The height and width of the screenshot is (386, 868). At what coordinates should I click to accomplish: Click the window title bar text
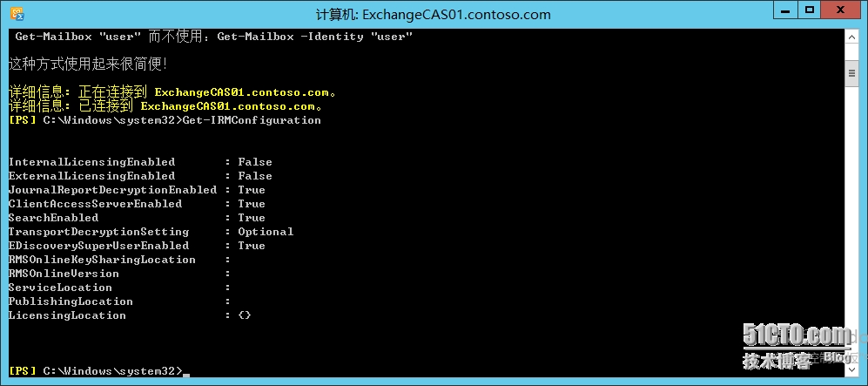coord(433,14)
